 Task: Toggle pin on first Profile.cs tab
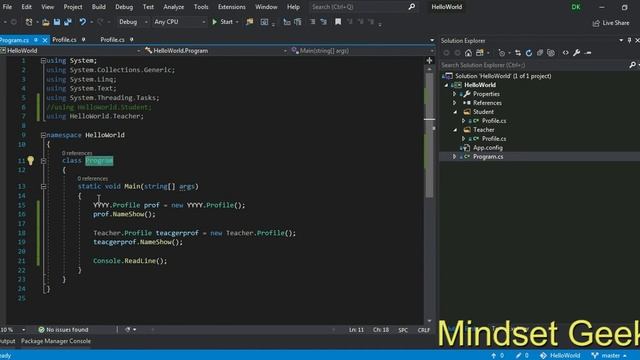(x=83, y=40)
